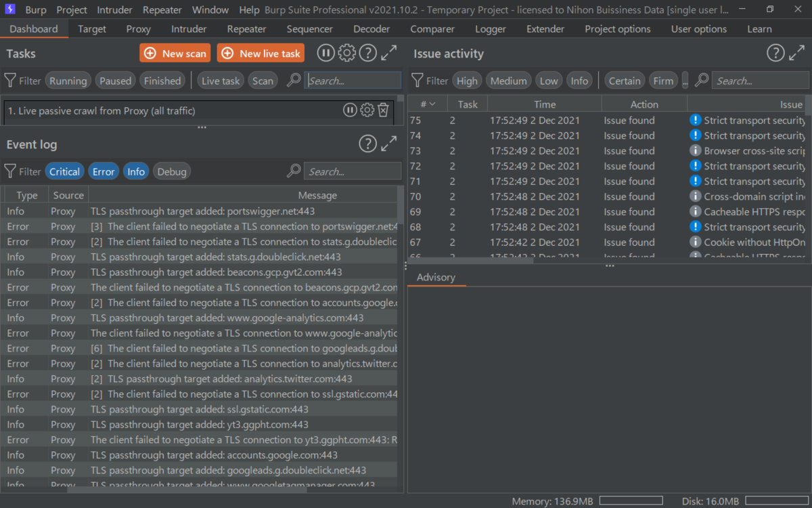Show more issue filters via ellipsis button
Image resolution: width=812 pixels, height=508 pixels.
point(685,81)
